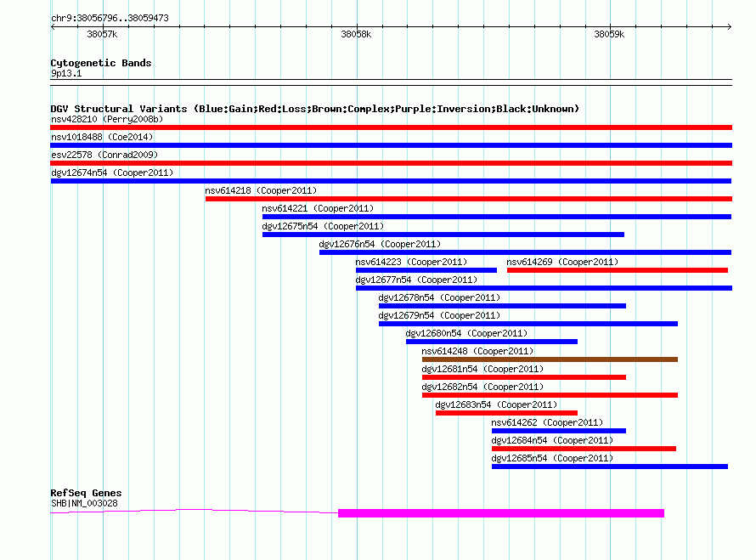Open the dgv12683n54 (Cooper2011) red bar
This screenshot has height=560, width=756.
pyautogui.click(x=506, y=413)
